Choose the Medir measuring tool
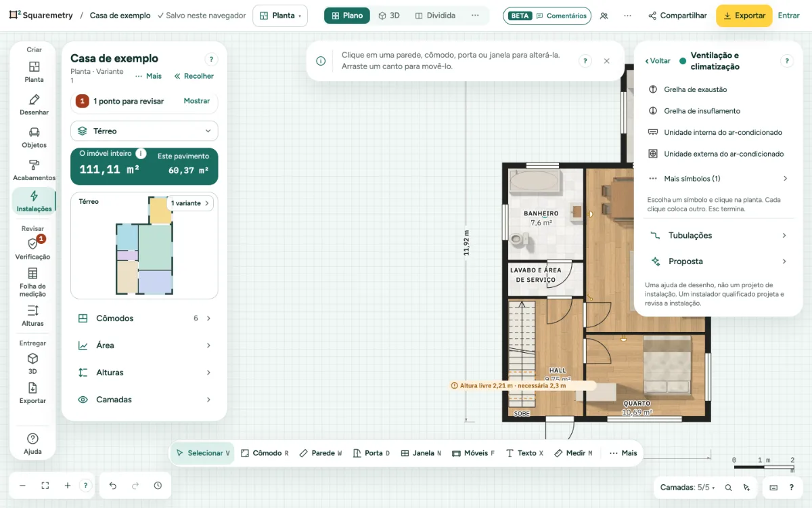This screenshot has width=812, height=508. coord(573,453)
